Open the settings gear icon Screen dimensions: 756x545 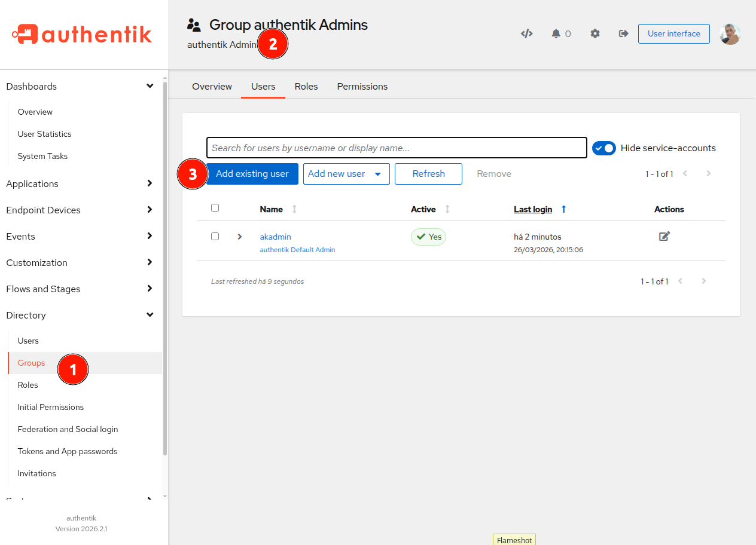tap(595, 33)
